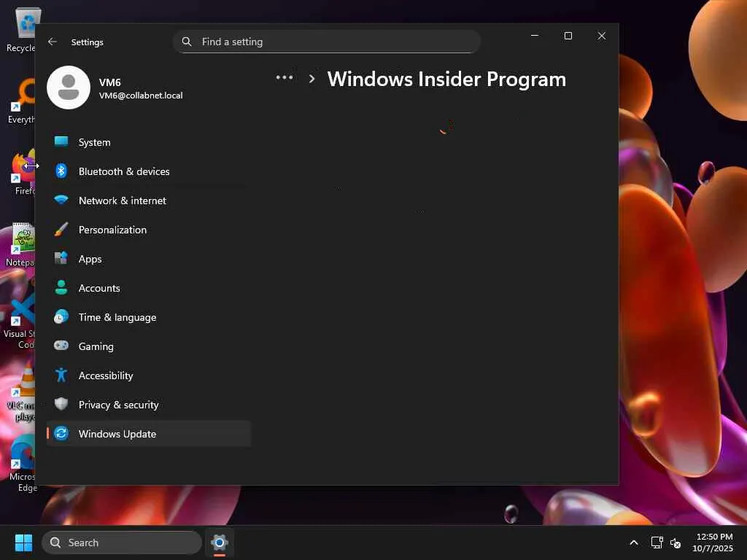
Task: Select the VLC media player desktop shortcut
Action: point(21,392)
